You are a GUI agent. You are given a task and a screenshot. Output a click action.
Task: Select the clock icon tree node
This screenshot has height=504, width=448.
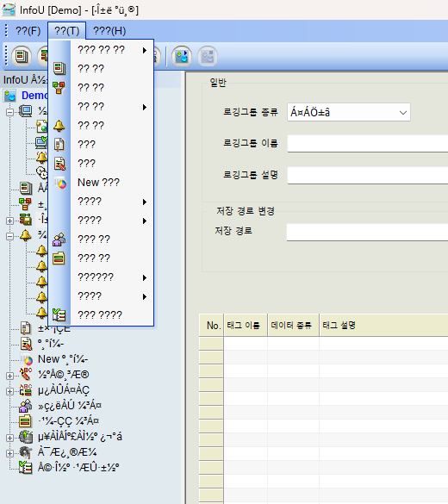point(41,172)
